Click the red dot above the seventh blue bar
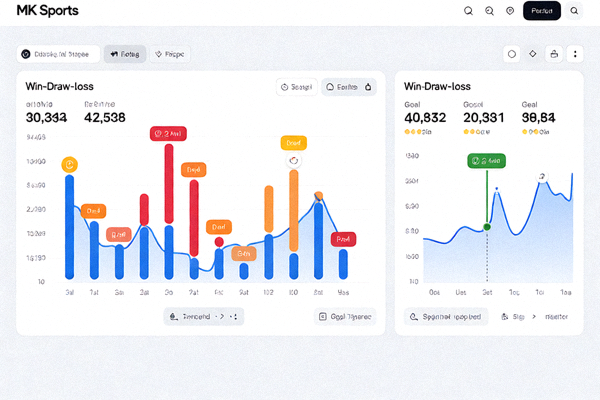Screen dimensions: 600x400 [x=219, y=242]
